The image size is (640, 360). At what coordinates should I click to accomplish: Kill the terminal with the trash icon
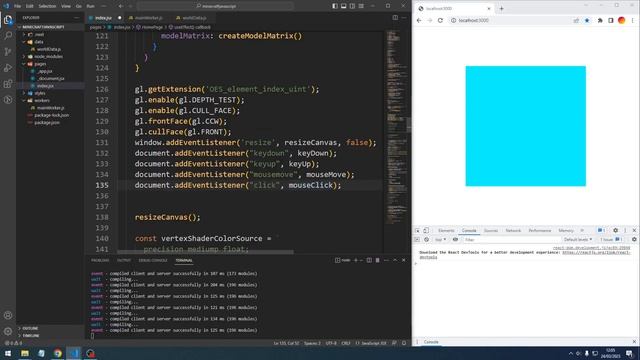click(x=378, y=260)
